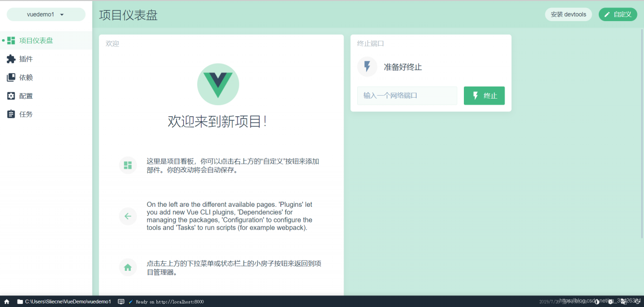Image resolution: width=644 pixels, height=307 pixels.
Task: Toggle dark mode icon in status bar
Action: click(x=597, y=302)
